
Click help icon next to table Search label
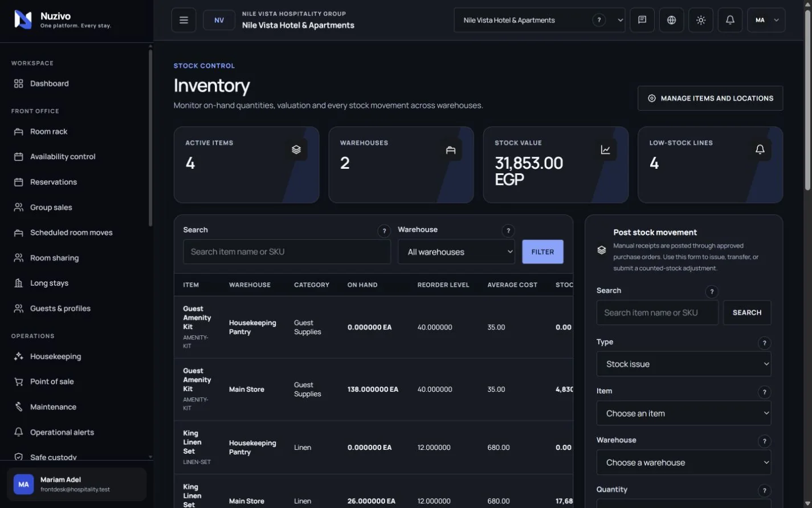pyautogui.click(x=384, y=231)
